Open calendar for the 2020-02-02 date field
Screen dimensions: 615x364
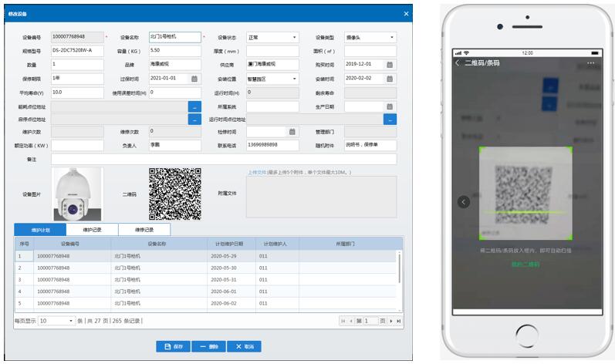390,79
